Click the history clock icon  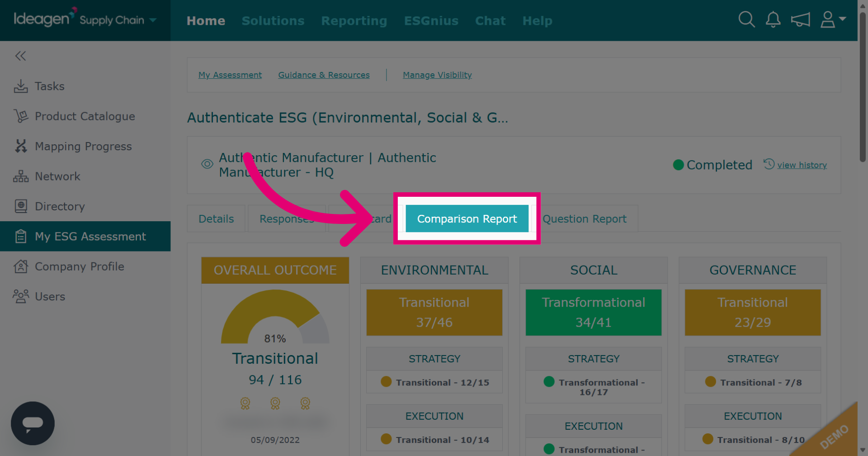[769, 164]
